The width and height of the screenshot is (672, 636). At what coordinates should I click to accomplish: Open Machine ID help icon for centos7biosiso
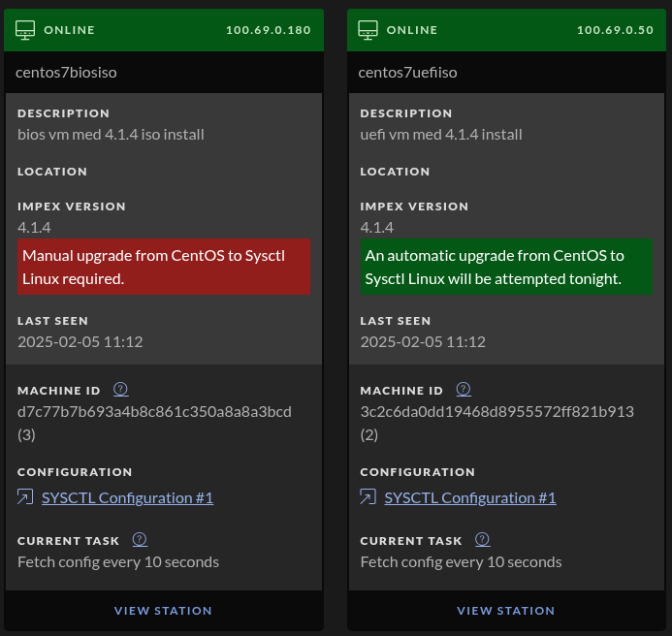(x=121, y=389)
